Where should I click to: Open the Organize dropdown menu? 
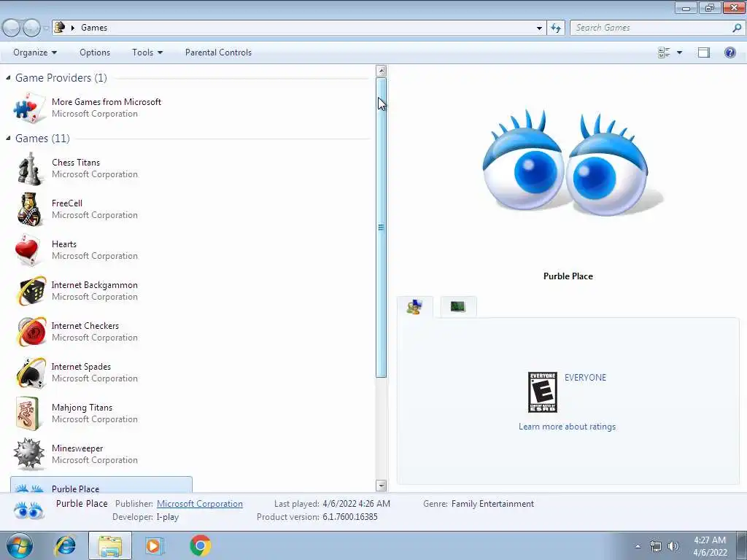35,52
